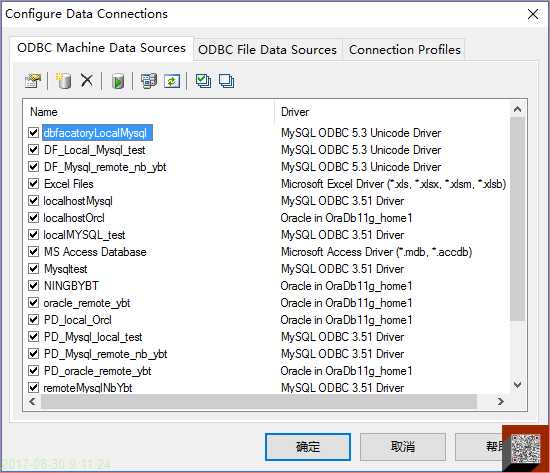Toggle the PD_oracle_remote_ybt checkbox

(x=33, y=371)
